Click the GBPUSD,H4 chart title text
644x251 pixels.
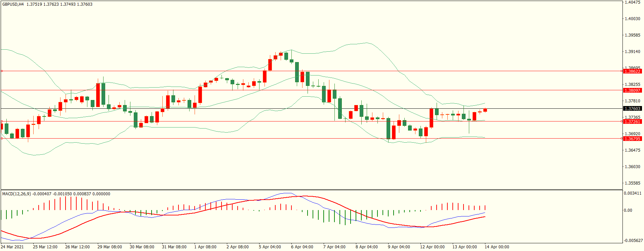click(13, 4)
